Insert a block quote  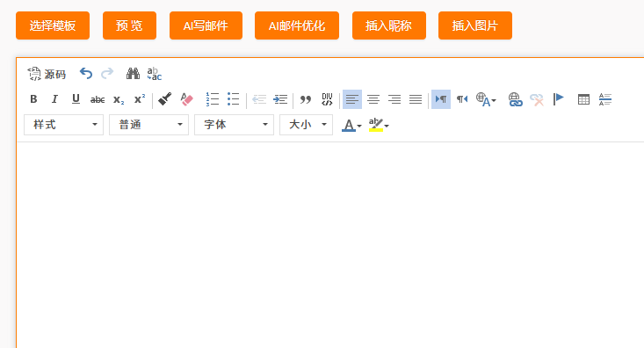(x=306, y=99)
